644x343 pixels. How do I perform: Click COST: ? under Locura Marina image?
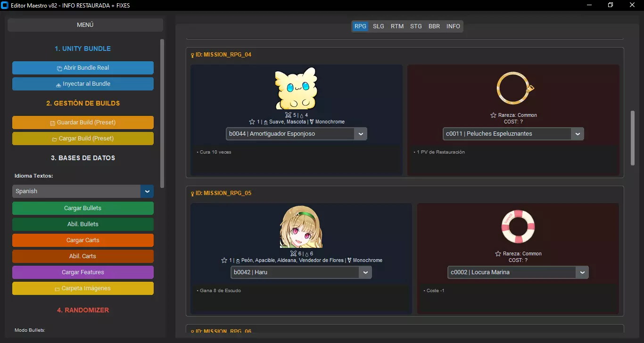click(x=518, y=260)
